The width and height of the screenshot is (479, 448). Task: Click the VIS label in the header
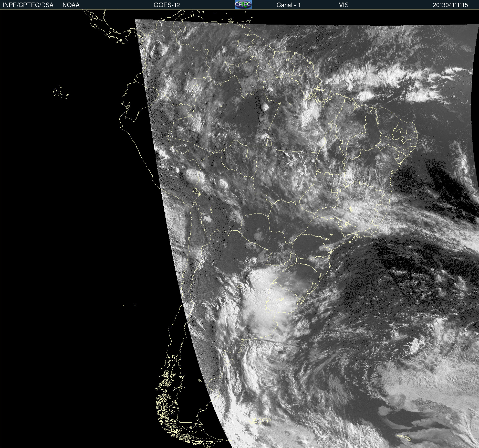pos(344,5)
